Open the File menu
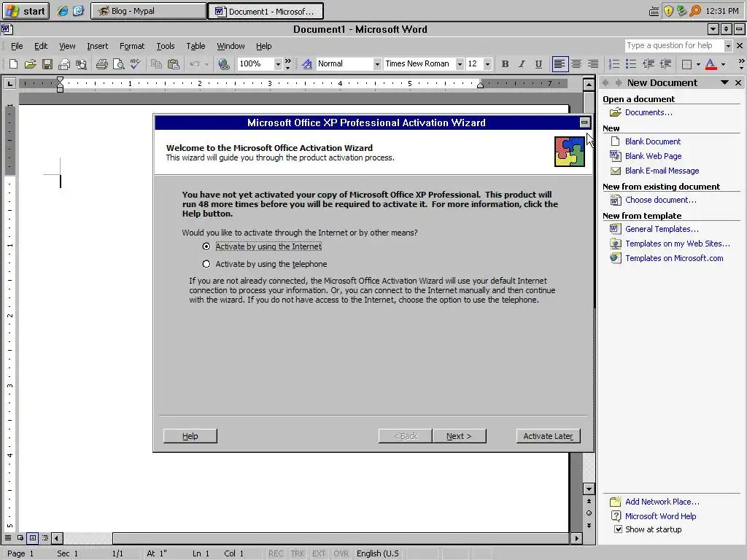Screen dimensions: 747x560 [17, 46]
